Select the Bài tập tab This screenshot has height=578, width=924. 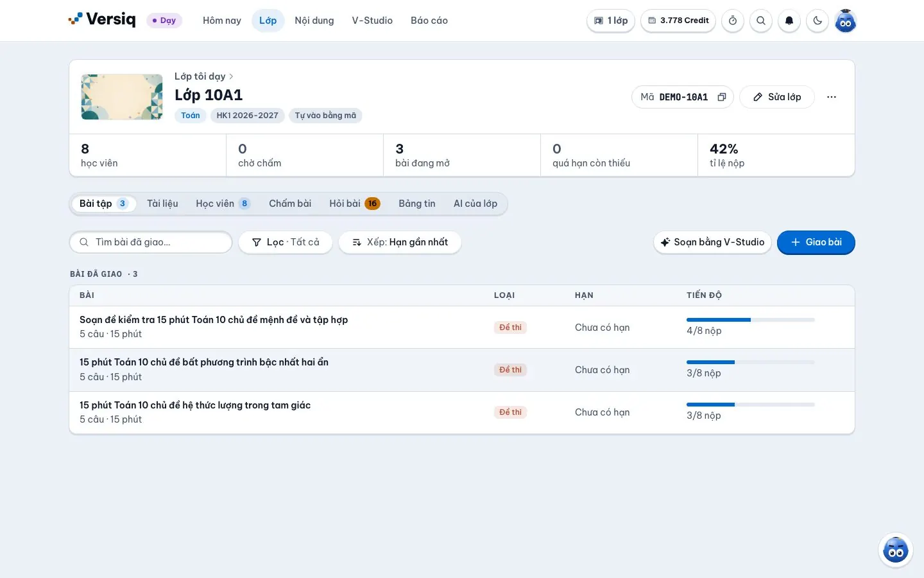104,204
